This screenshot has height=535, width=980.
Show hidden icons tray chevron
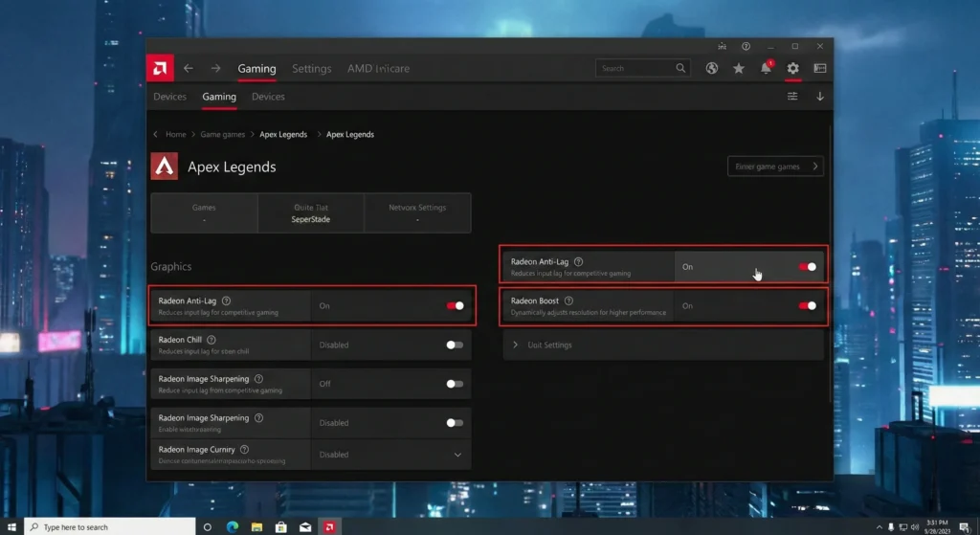879,527
